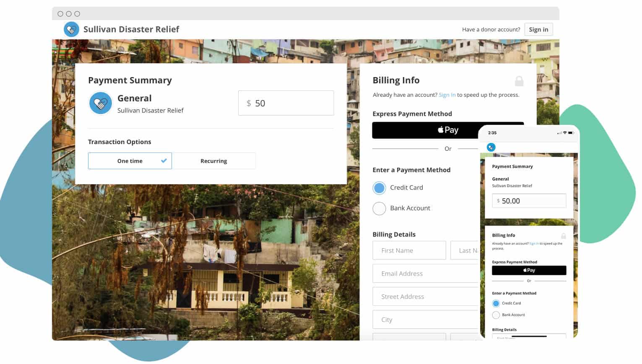Image resolution: width=642 pixels, height=364 pixels.
Task: Click the Sullivan Disaster Relief header logo
Action: (71, 29)
